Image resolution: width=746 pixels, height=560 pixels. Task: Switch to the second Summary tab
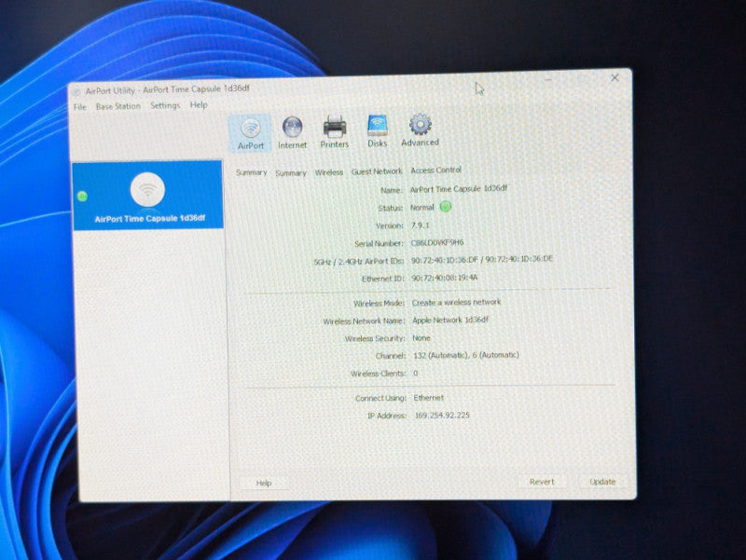(291, 173)
